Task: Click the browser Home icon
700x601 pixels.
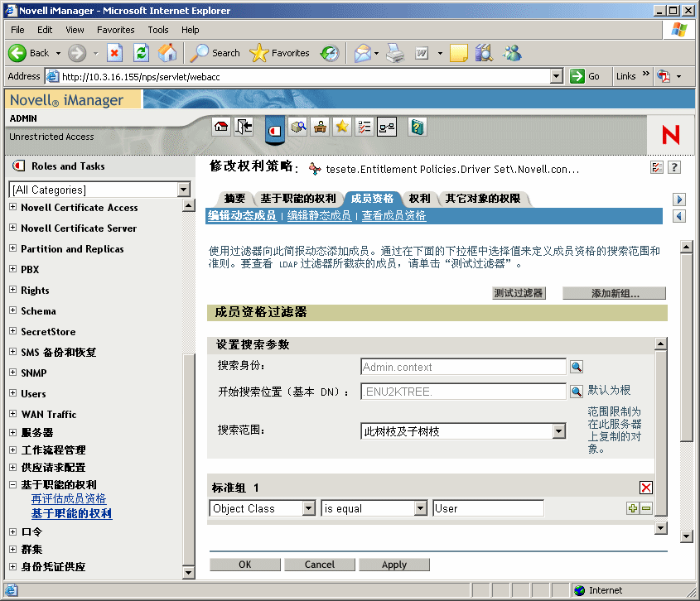Action: 167,53
